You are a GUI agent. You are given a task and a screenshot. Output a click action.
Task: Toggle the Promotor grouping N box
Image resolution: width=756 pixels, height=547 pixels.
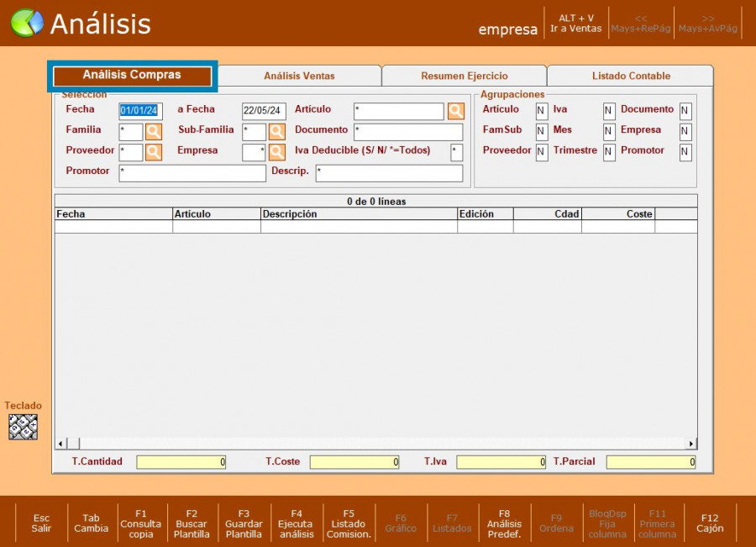click(x=685, y=152)
